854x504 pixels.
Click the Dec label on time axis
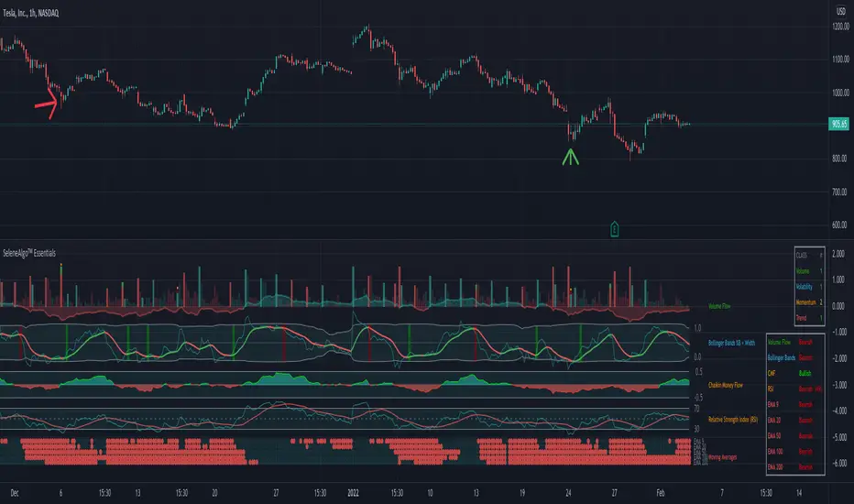[14, 493]
